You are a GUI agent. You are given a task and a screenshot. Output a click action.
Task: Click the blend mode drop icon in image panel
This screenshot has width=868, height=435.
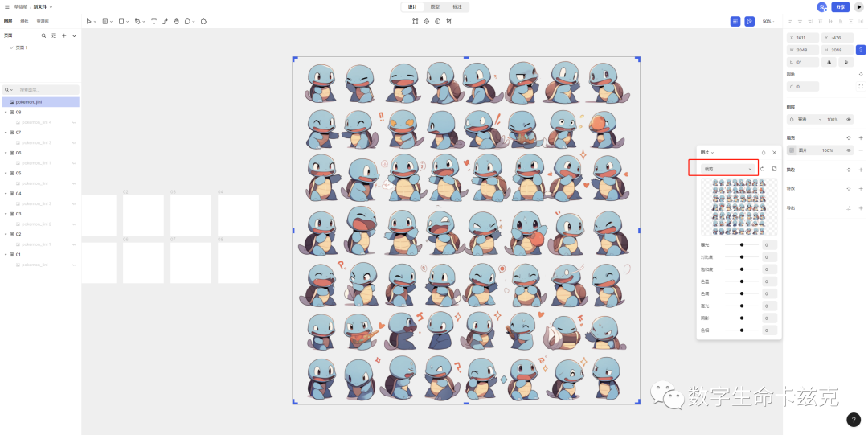tap(764, 153)
